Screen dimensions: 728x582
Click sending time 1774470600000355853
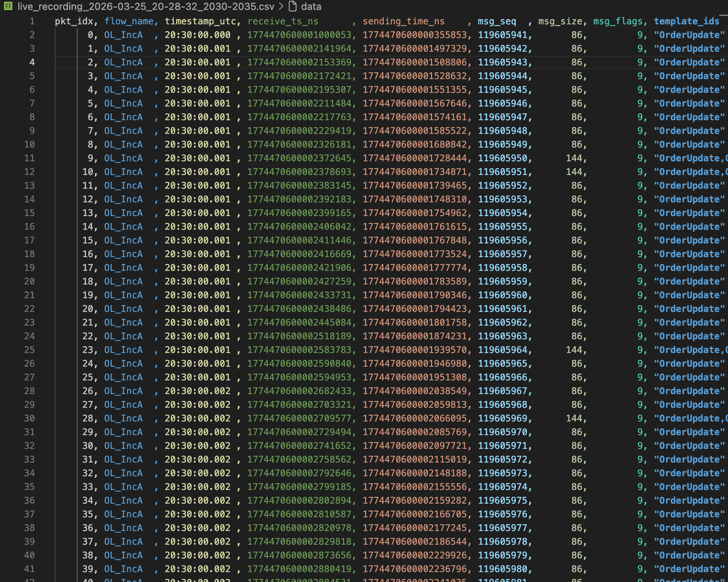(x=415, y=35)
